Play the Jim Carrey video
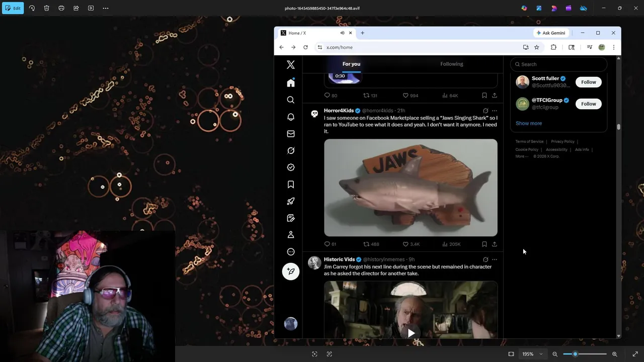 click(x=411, y=333)
